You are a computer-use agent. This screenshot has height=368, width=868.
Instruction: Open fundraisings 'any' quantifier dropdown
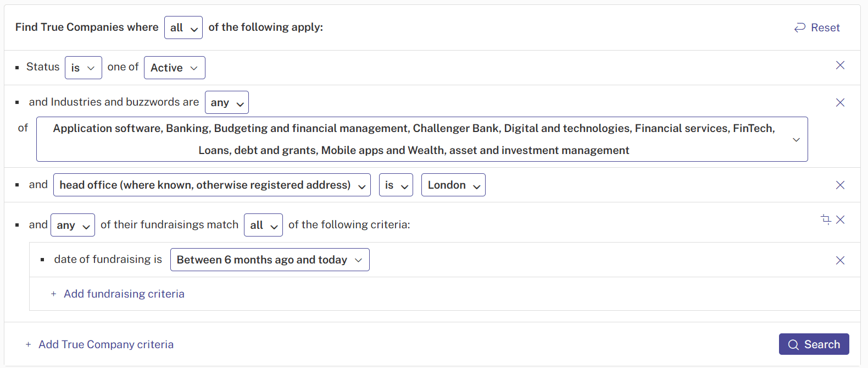[73, 225]
